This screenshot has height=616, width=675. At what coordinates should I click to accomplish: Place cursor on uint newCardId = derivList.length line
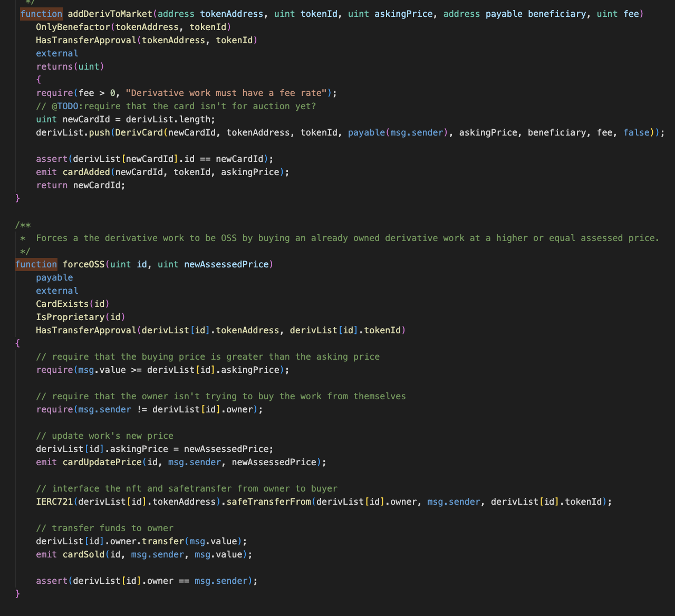(126, 119)
